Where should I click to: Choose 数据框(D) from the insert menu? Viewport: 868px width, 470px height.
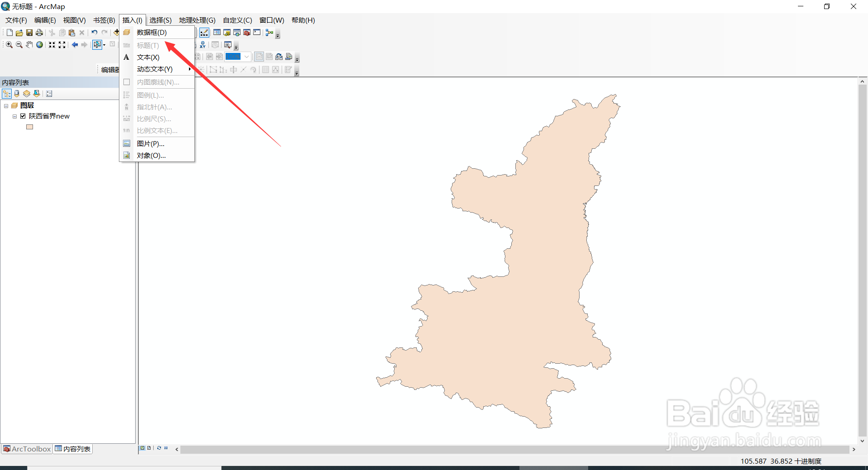[152, 32]
